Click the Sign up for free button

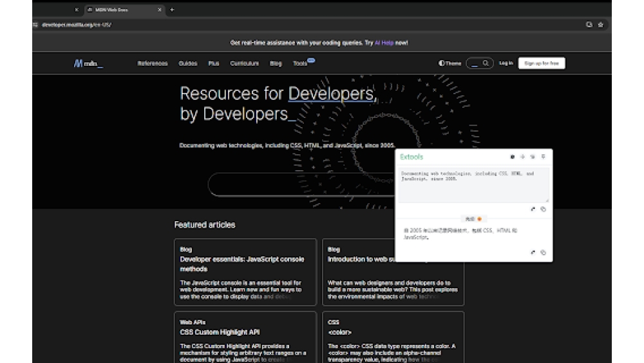point(542,63)
